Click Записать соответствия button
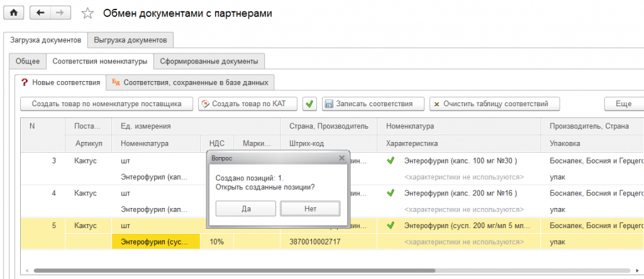Image resolution: width=644 pixels, height=279 pixels. coord(373,104)
